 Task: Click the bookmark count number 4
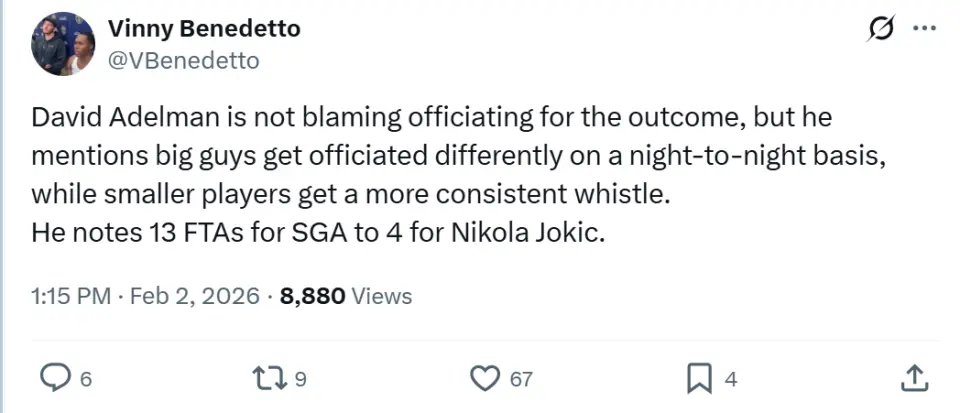point(731,379)
